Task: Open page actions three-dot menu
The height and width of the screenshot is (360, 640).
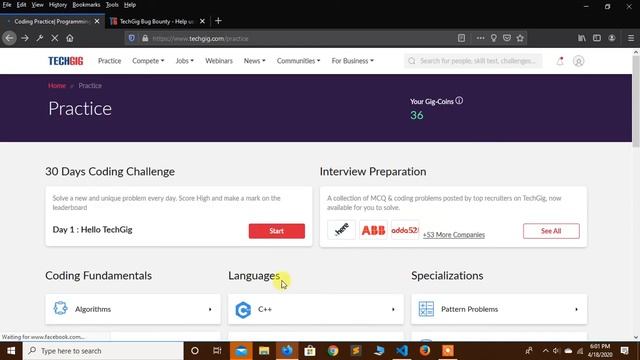Action: pos(480,38)
